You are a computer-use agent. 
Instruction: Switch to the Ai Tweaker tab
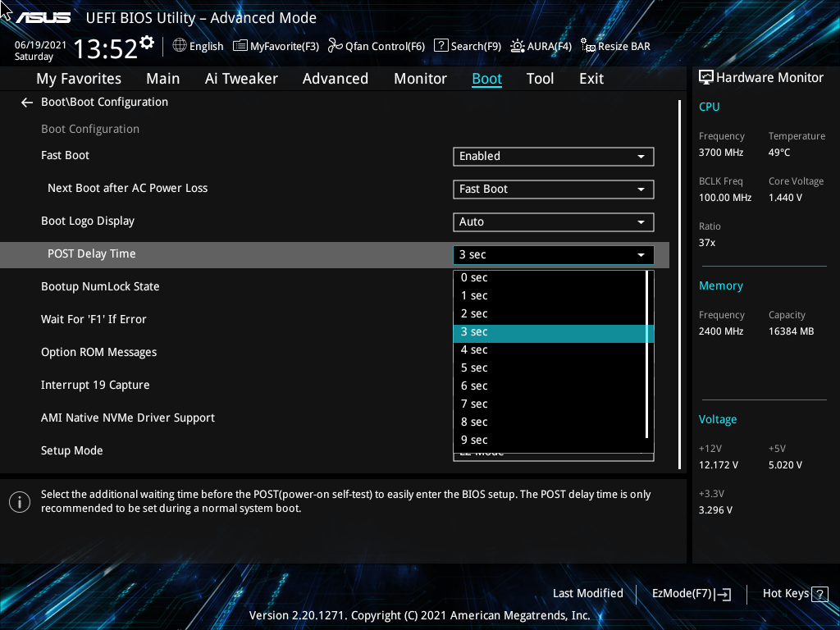point(241,78)
